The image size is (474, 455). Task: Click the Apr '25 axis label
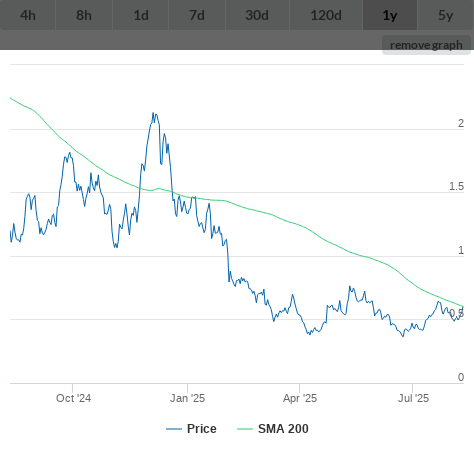(300, 398)
